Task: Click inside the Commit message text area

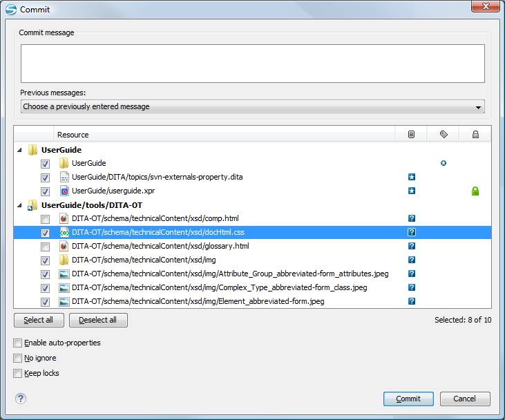Action: pos(252,64)
